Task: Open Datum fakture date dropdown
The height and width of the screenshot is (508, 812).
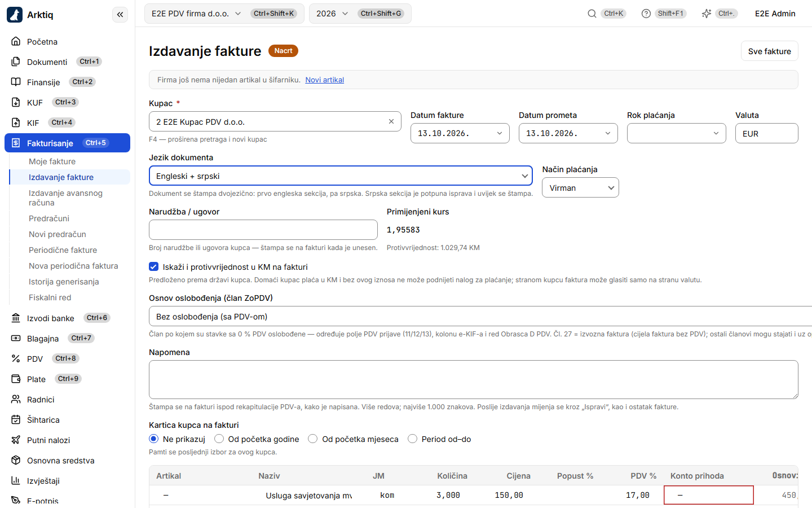Action: (460, 133)
